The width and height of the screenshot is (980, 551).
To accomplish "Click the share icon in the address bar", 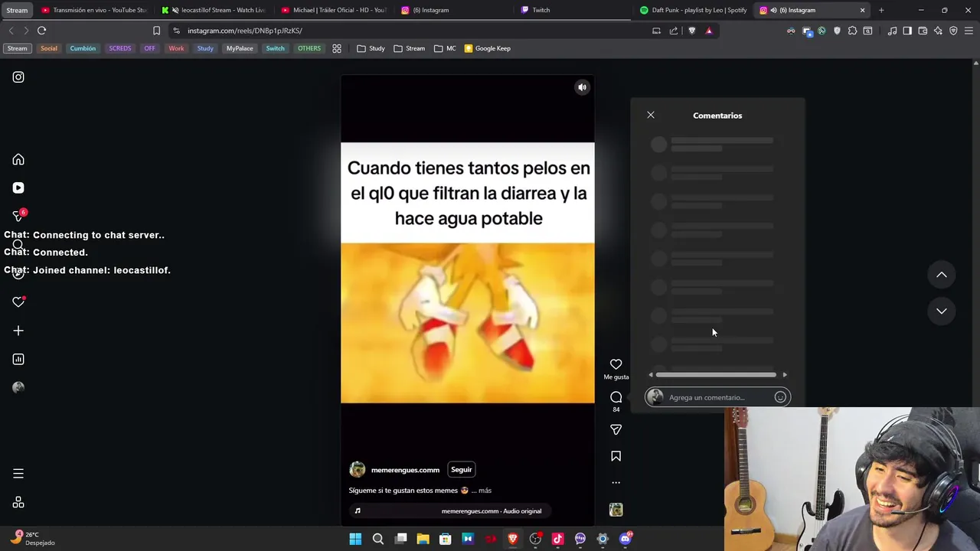I will (x=674, y=31).
